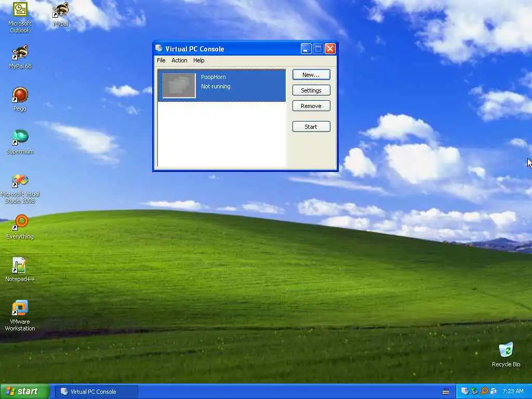Select the Notepad++ desktop shortcut
The height and width of the screenshot is (399, 532).
coord(20,270)
